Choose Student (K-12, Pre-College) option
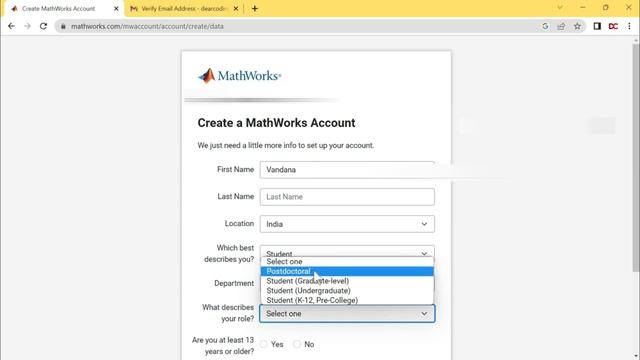 tap(347, 300)
